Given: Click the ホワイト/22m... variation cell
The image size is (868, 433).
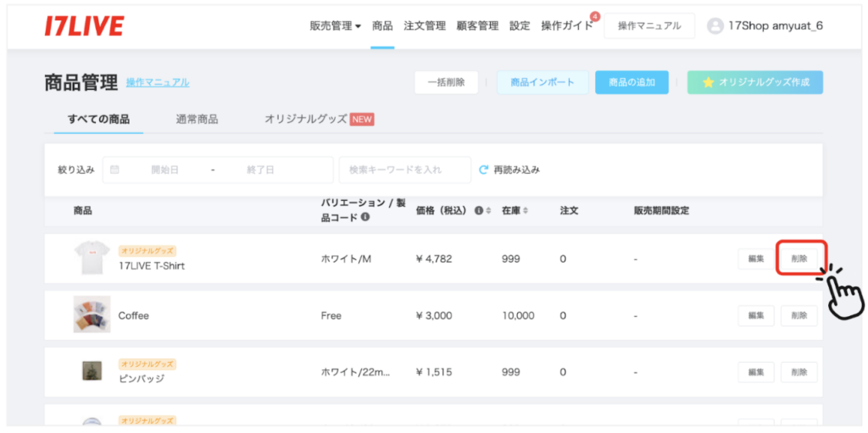Looking at the screenshot, I should (356, 373).
